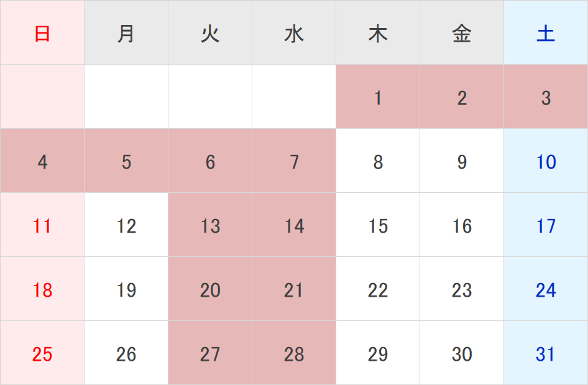Click the 日 Sunday column header
The image size is (588, 385).
42,34
